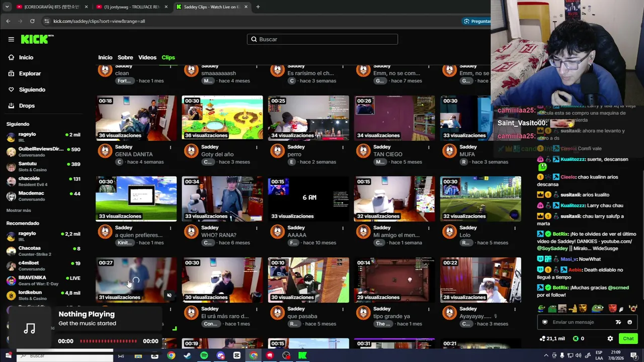Open BRAVENIKA live channel
This screenshot has width=644, height=362.
(43, 280)
